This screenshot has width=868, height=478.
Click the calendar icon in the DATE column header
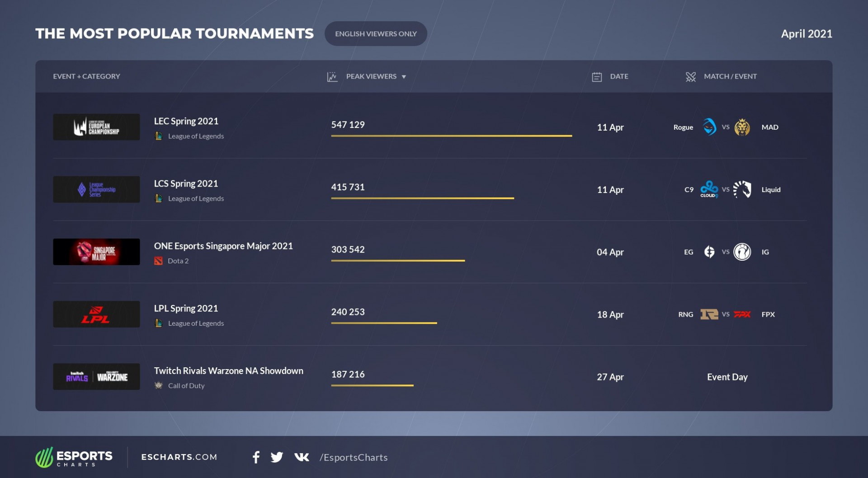pos(597,76)
